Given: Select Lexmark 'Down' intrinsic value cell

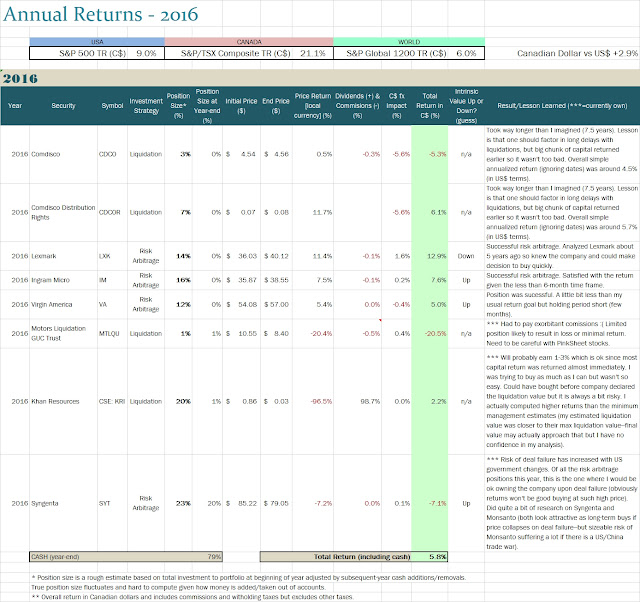Looking at the screenshot, I should point(466,256).
